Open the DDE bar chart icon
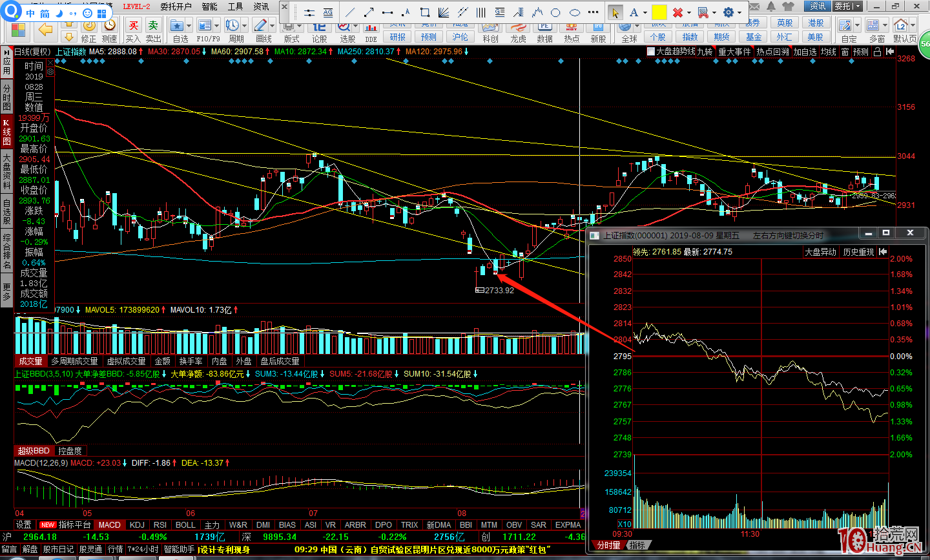 (371, 28)
